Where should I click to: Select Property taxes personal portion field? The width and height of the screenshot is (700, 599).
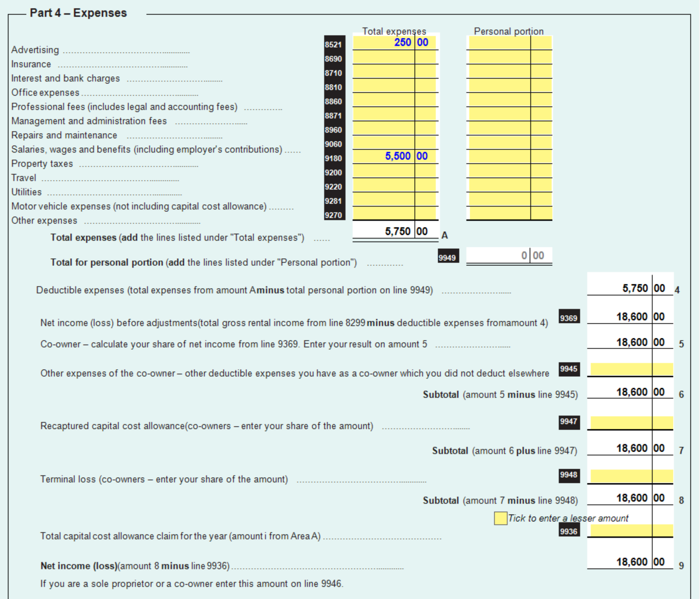pos(509,156)
